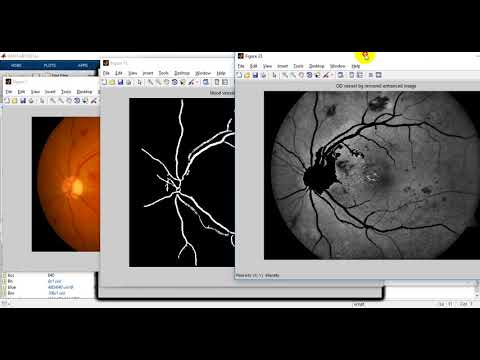The height and width of the screenshot is (360, 480).
Task: Click Save icon in fundus figure window
Action: [x=23, y=100]
